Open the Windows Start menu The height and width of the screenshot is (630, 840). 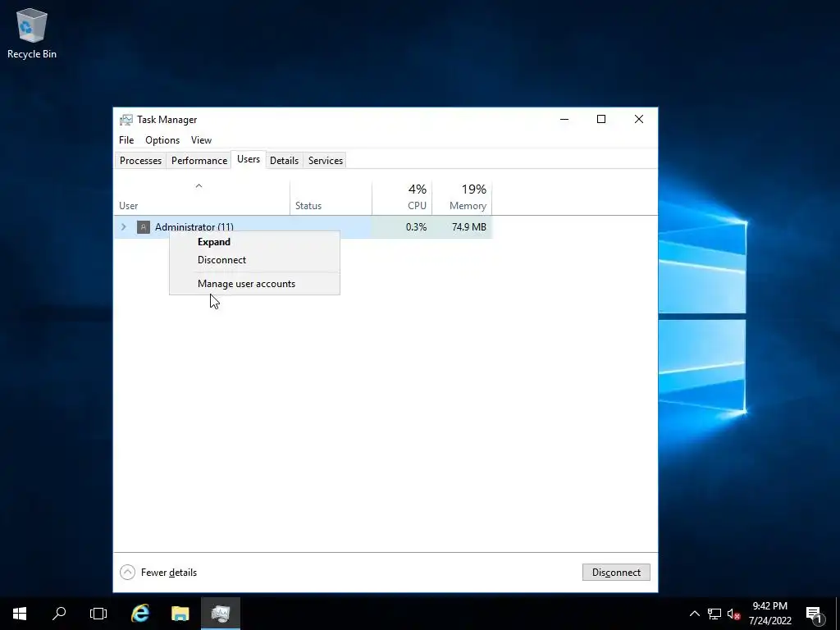[20, 614]
